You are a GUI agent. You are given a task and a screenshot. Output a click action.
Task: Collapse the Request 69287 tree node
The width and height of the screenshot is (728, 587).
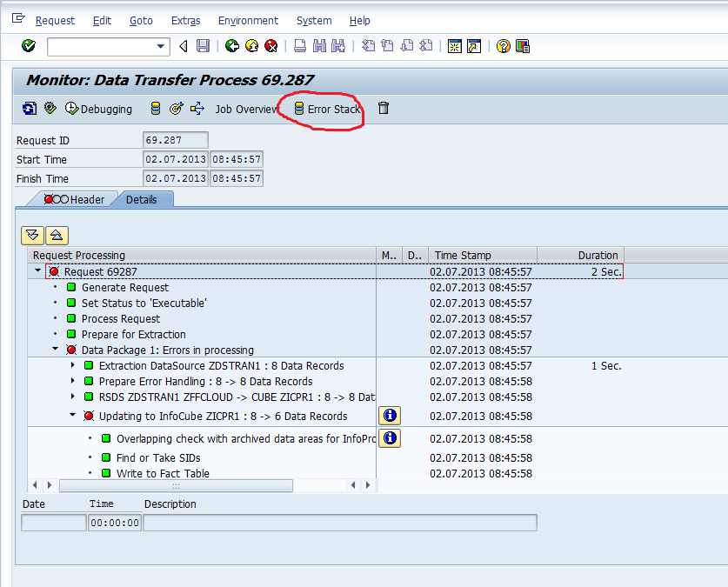37,271
